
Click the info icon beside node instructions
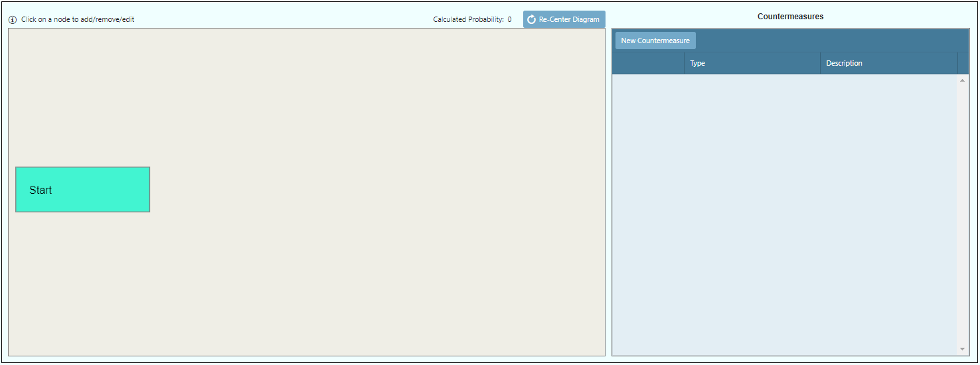click(x=13, y=20)
